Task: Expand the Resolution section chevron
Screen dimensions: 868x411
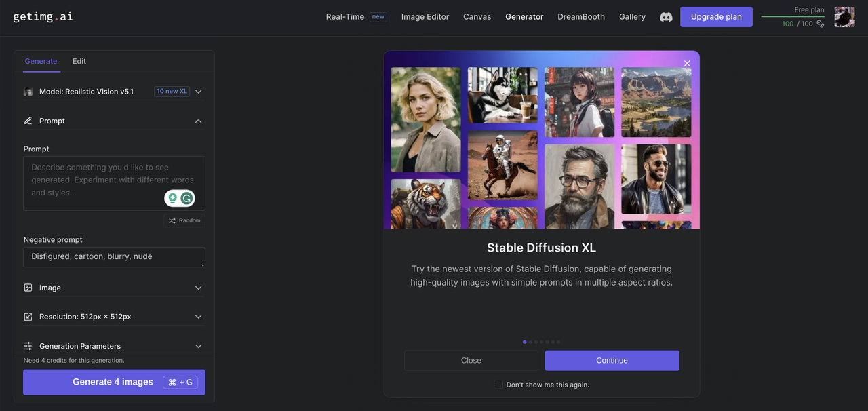Action: click(199, 317)
